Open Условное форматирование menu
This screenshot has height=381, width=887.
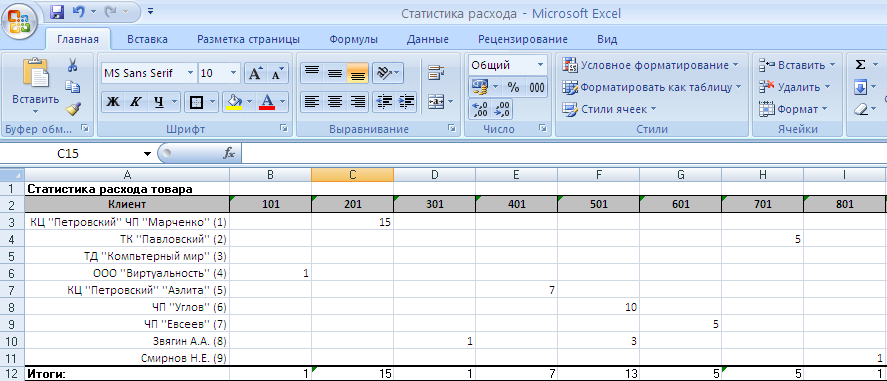(651, 65)
